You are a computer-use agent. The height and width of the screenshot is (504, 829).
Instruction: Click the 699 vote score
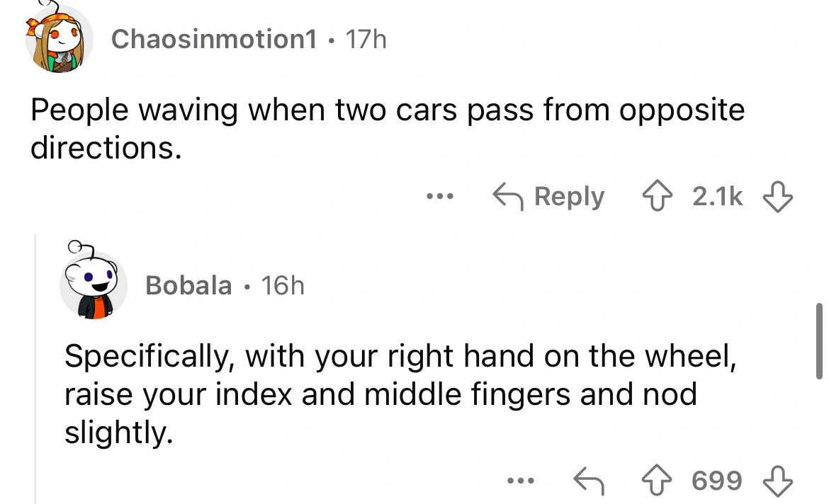tap(716, 481)
